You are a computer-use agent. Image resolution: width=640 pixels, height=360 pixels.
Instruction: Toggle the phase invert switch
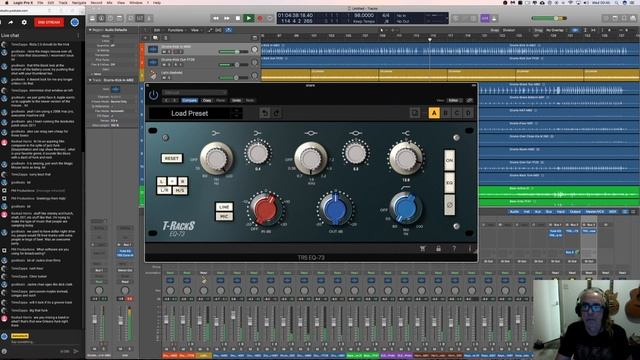coord(449,205)
